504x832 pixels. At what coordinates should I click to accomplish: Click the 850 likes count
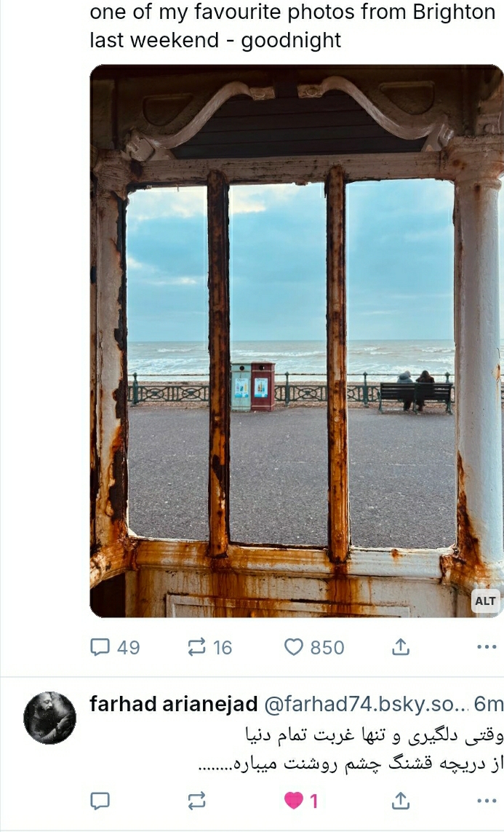[327, 648]
